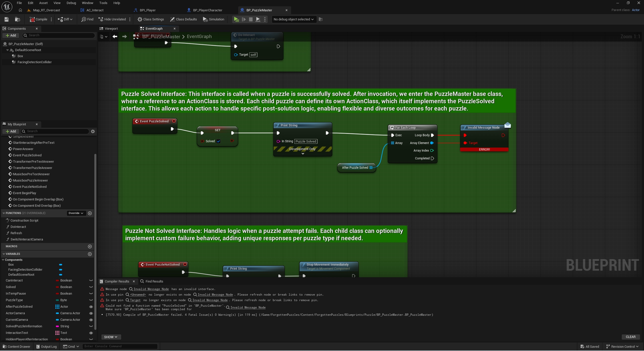Click the Save asset floppy icon
This screenshot has width=644, height=351.
tap(7, 19)
